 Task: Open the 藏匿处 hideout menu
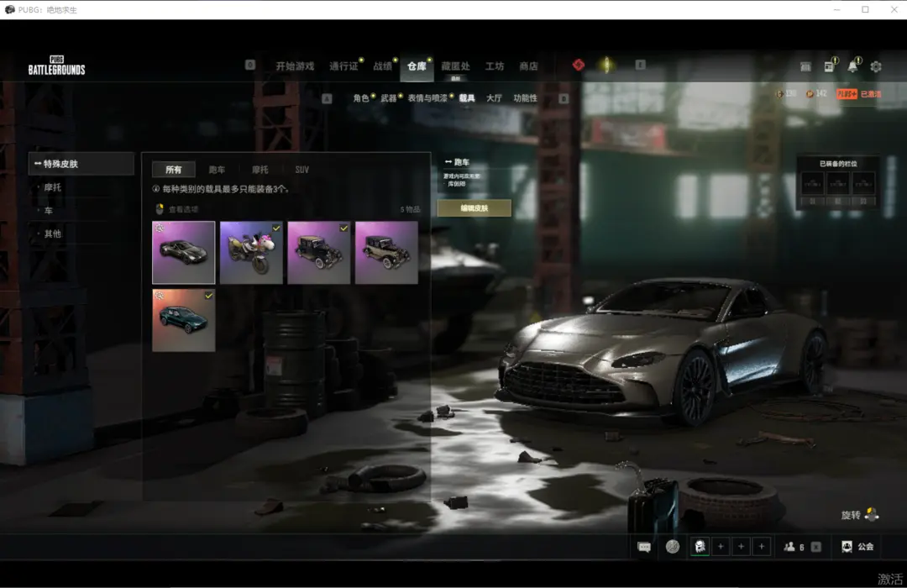[x=455, y=66]
